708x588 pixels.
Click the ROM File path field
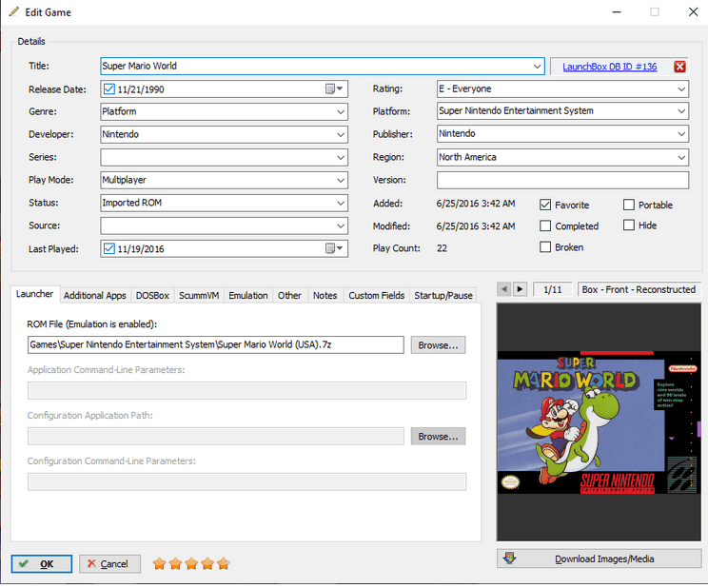tap(216, 345)
